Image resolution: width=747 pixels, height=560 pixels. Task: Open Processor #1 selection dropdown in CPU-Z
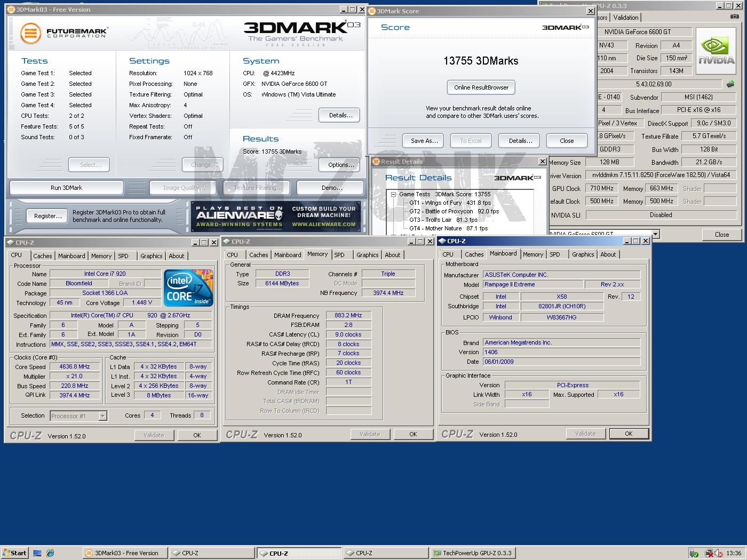[103, 416]
